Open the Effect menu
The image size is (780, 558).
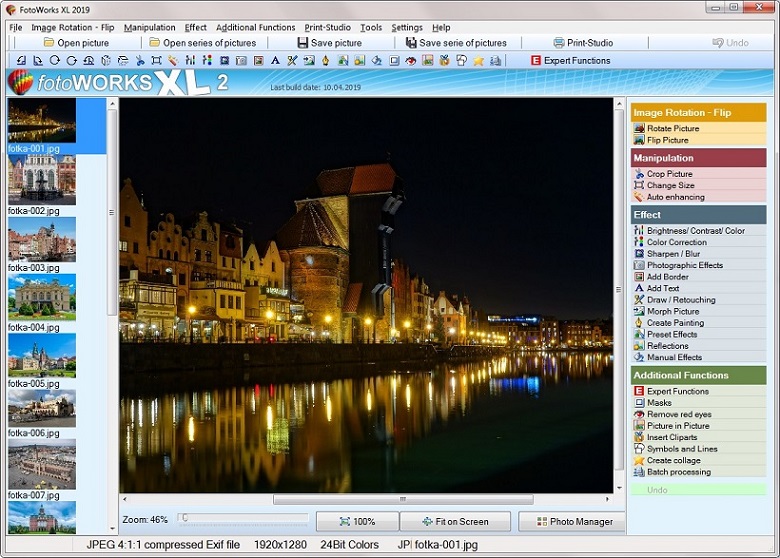click(x=195, y=27)
